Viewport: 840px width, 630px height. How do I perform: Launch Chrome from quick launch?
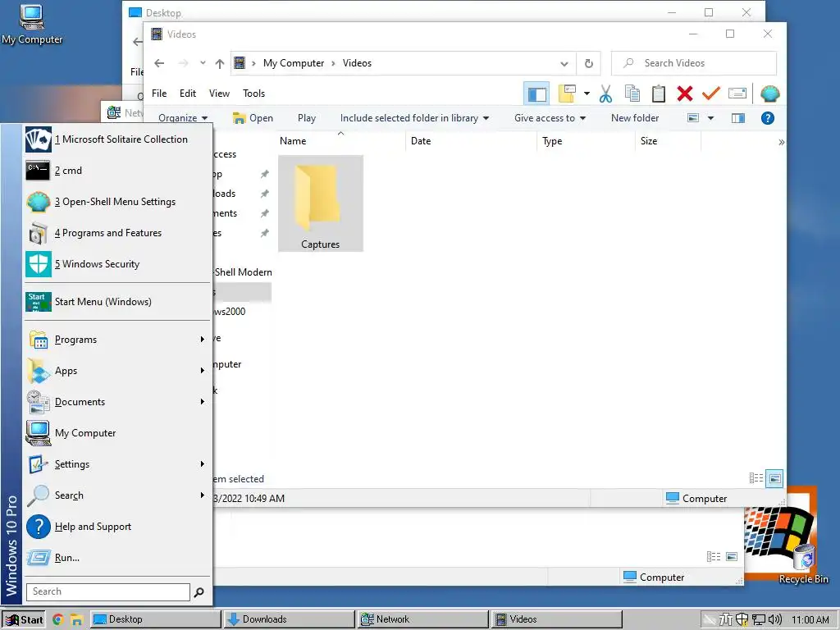(58, 619)
